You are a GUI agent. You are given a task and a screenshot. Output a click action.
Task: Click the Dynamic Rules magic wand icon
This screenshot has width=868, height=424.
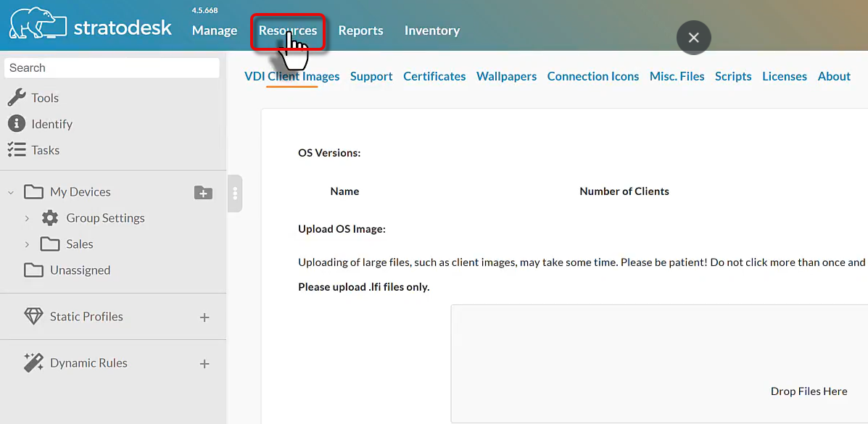(x=33, y=363)
